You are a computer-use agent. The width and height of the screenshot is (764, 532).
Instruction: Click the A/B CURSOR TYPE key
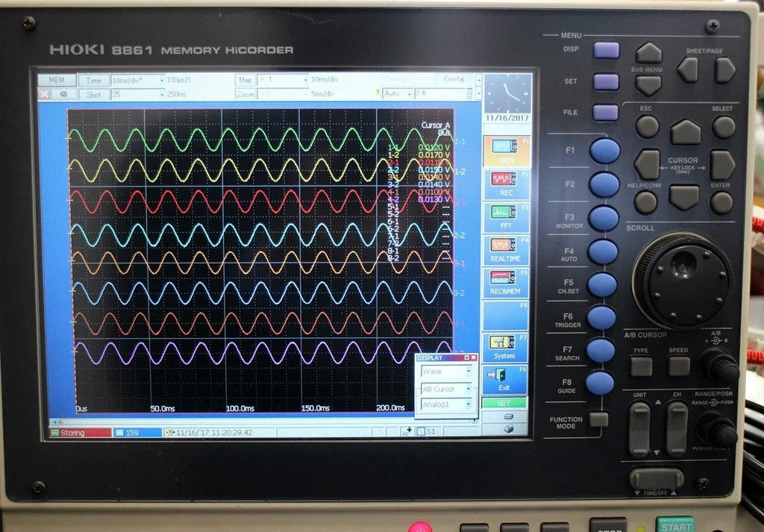[x=641, y=366]
